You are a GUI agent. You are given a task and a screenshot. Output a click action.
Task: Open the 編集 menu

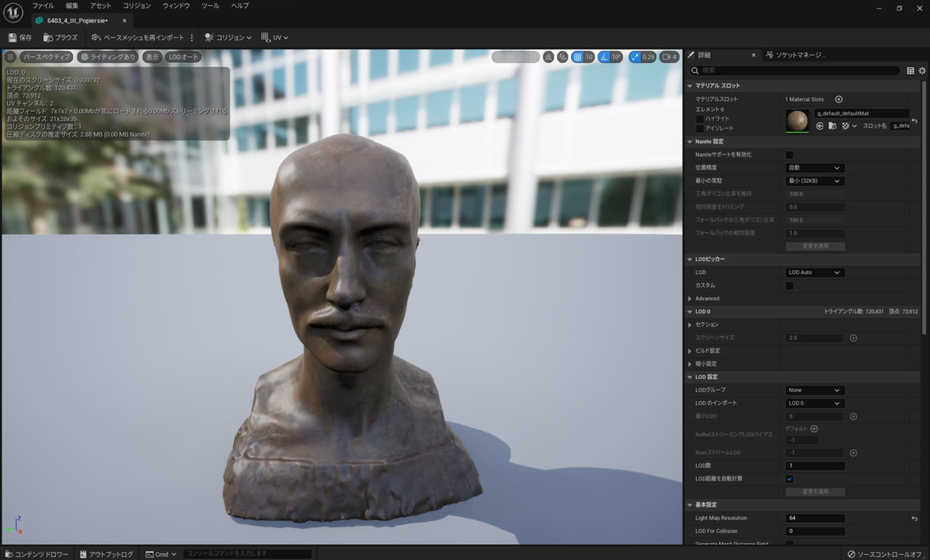coord(72,5)
